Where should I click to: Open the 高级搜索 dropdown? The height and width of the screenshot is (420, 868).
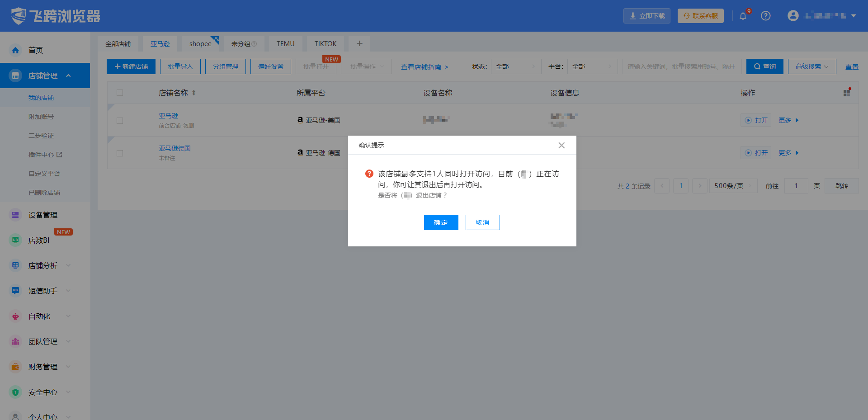(812, 66)
